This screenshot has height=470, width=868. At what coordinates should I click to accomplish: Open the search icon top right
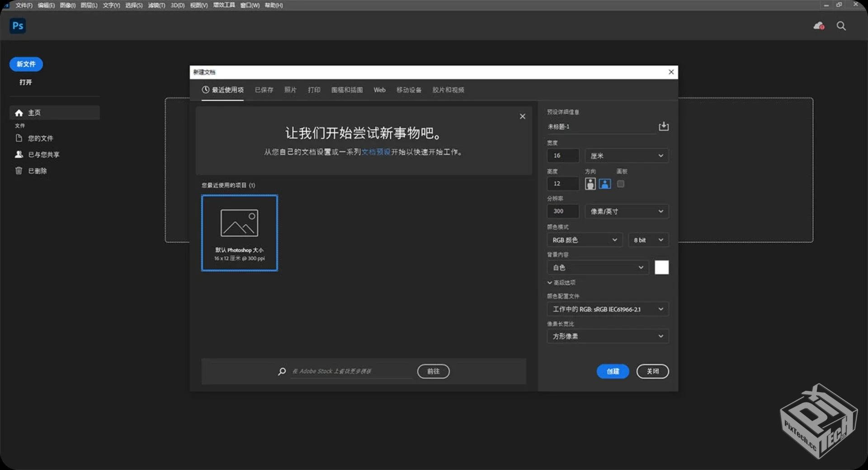pyautogui.click(x=841, y=26)
